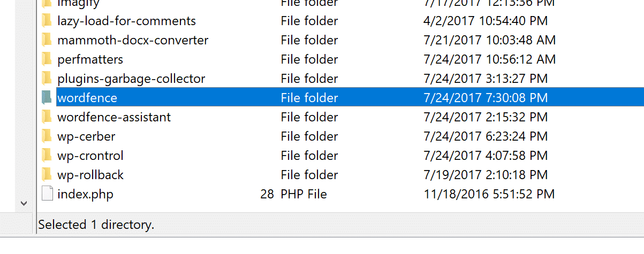Screen dimensions: 644x254
Task: Click the wp-rollback folder icon
Action: point(47,175)
